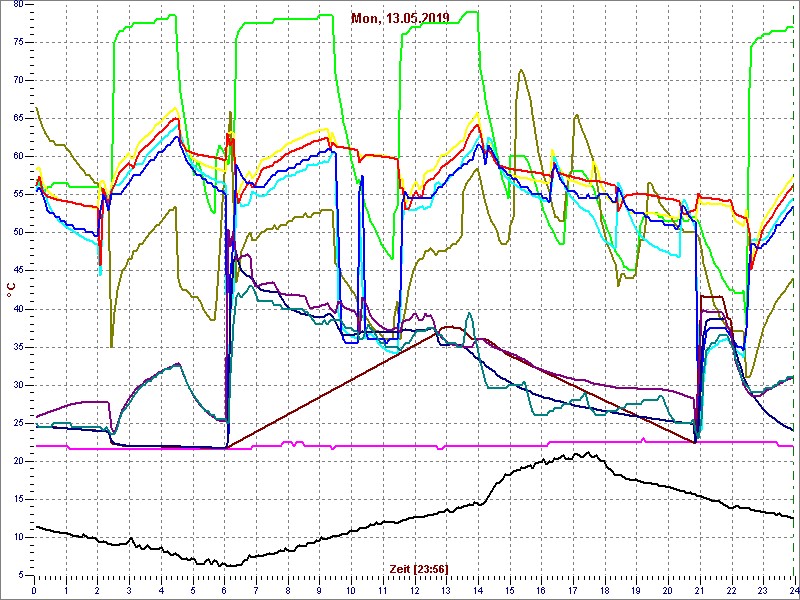Screen dimensions: 800x600
Task: Click the 65 temperature axis value
Action: click(x=17, y=118)
